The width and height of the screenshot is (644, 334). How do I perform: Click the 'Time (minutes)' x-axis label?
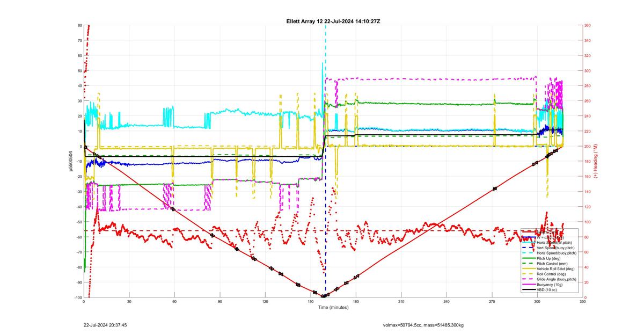(x=333, y=307)
